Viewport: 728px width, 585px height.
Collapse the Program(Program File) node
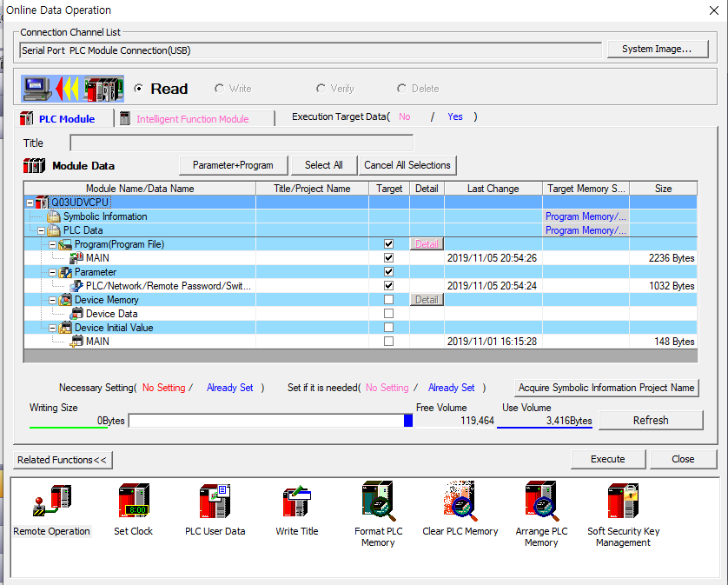52,245
